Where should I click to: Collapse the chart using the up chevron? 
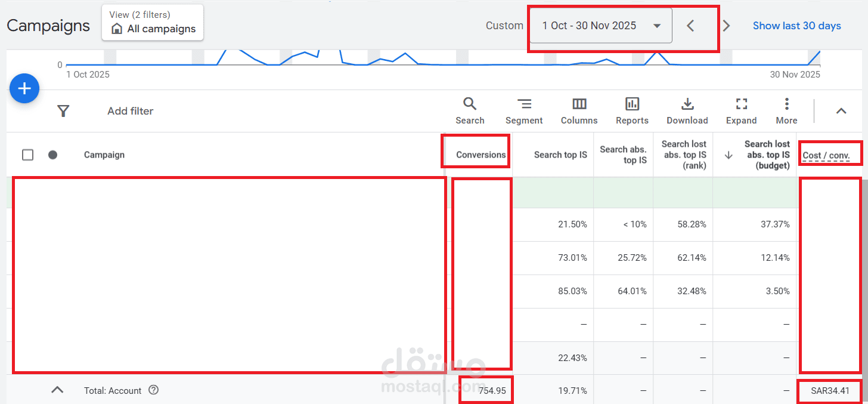coord(841,111)
